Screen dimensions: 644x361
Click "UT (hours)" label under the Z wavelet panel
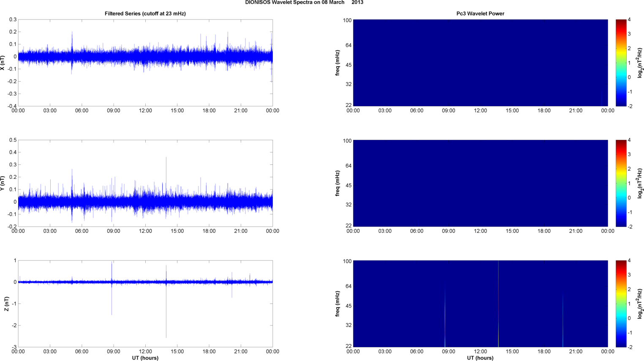[480, 358]
